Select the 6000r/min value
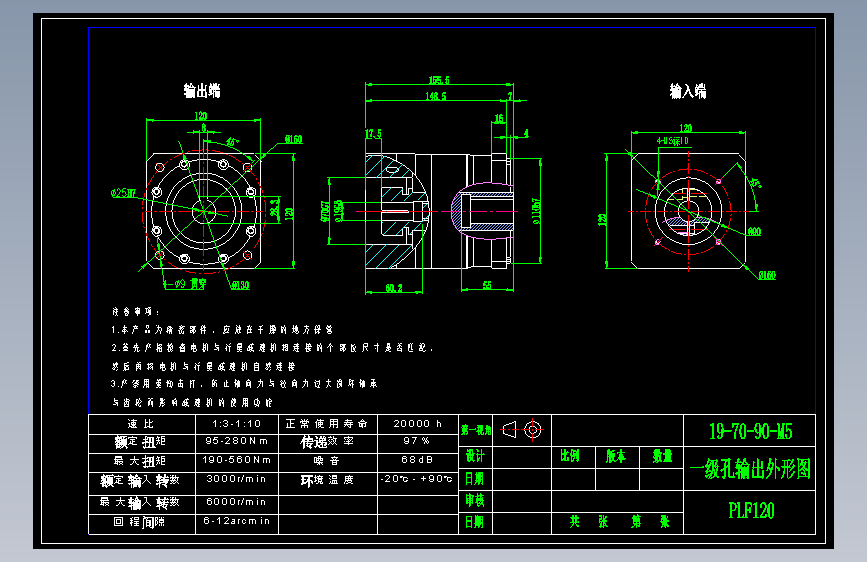The width and height of the screenshot is (867, 562). click(x=236, y=502)
